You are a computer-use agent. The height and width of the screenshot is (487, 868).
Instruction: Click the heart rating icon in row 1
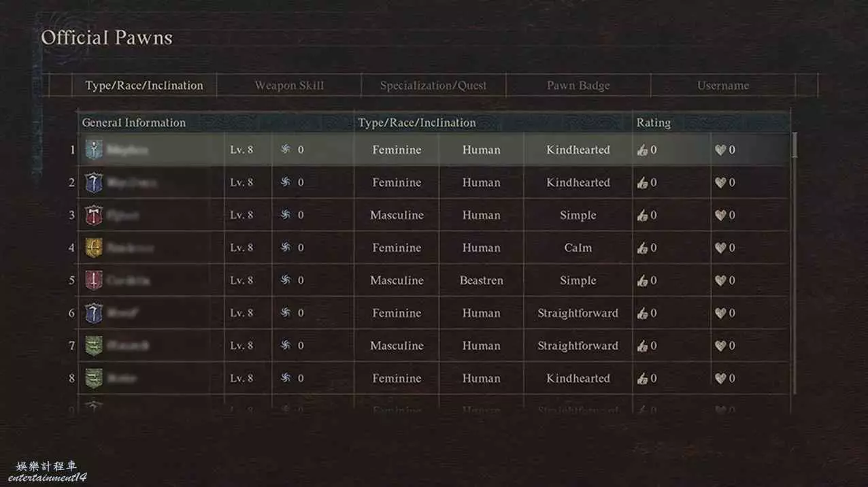pos(720,150)
